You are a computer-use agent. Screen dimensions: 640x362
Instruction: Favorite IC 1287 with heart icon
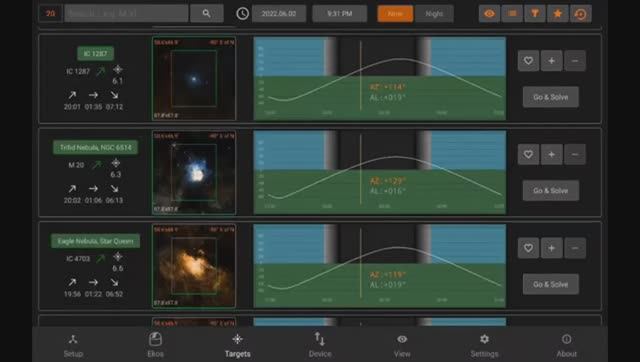[x=528, y=61]
